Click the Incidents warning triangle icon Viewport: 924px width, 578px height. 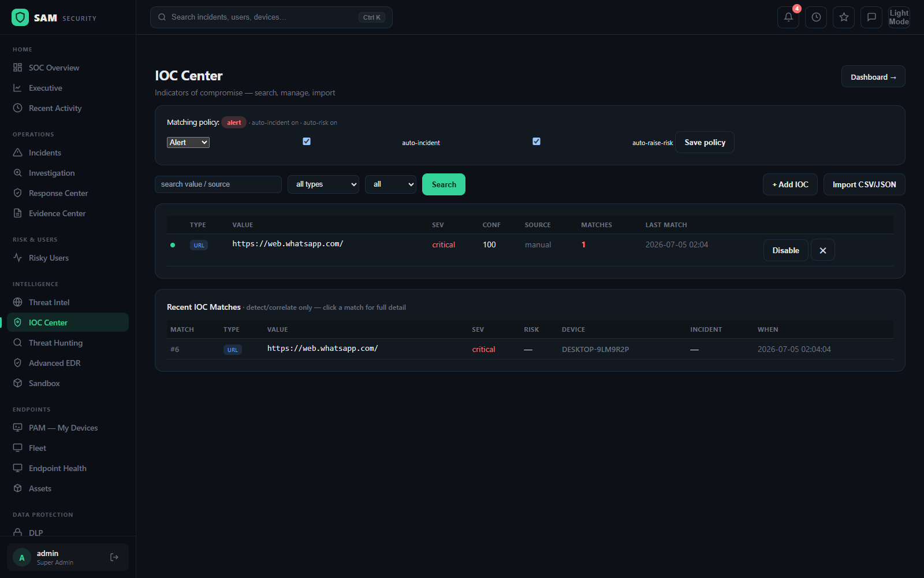(x=18, y=153)
